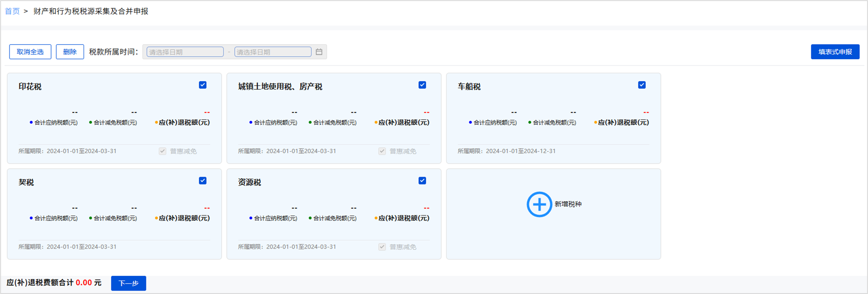
Task: Toggle 普惠减免 checkbox on 印花税 card
Action: [x=163, y=151]
